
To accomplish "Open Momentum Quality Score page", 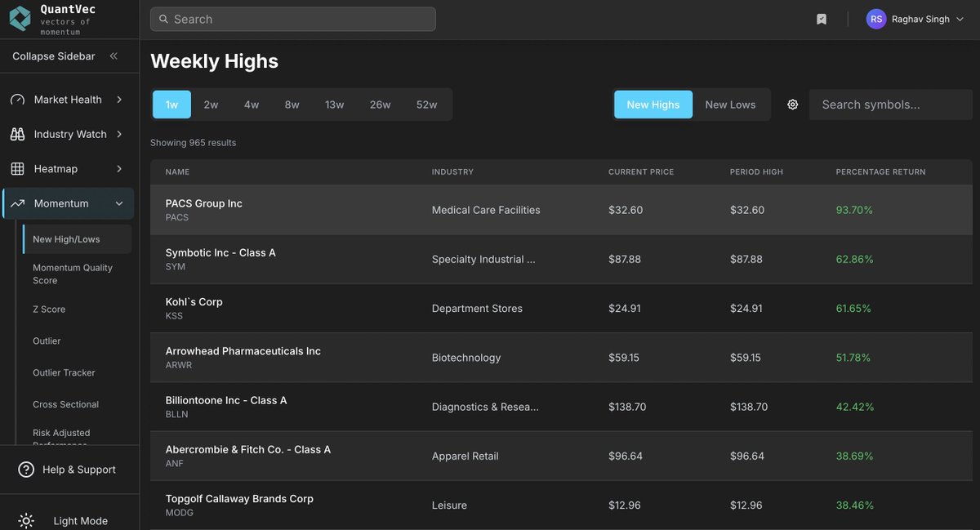I will point(73,274).
